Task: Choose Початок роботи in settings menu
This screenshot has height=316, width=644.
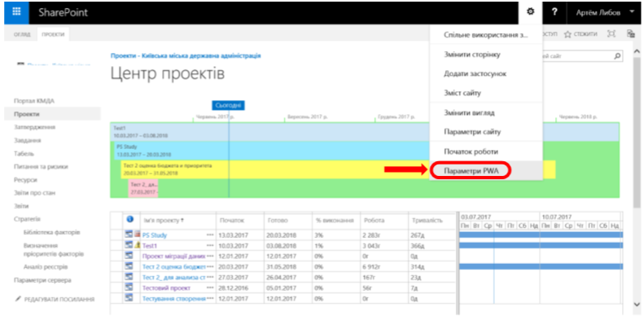Action: [x=486, y=151]
